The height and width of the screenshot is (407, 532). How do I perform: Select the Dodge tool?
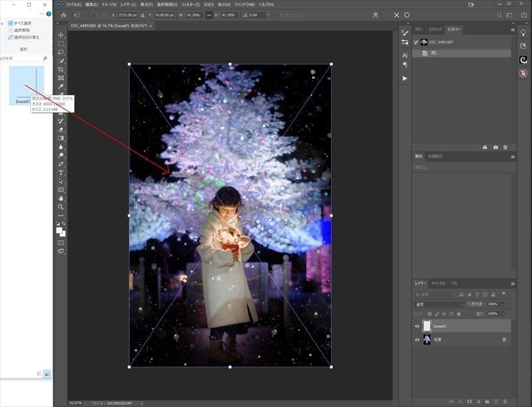pos(61,156)
